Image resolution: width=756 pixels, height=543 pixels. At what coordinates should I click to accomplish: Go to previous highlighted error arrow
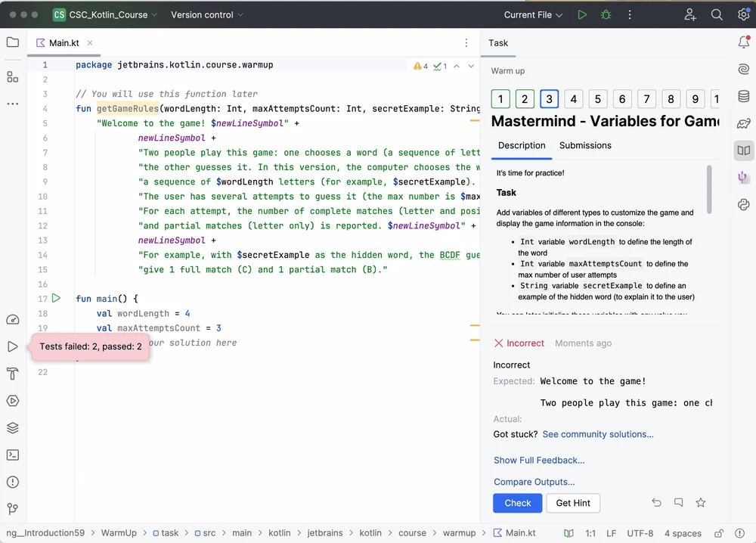click(x=457, y=66)
